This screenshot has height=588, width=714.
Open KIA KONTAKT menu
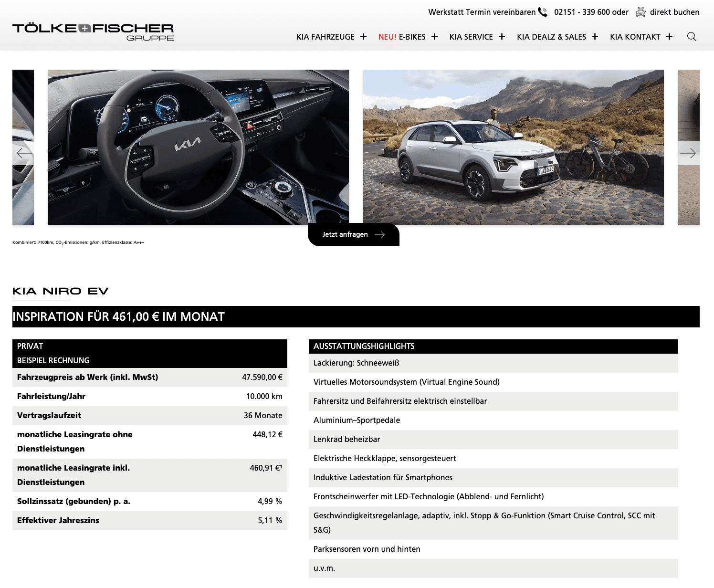pos(635,37)
